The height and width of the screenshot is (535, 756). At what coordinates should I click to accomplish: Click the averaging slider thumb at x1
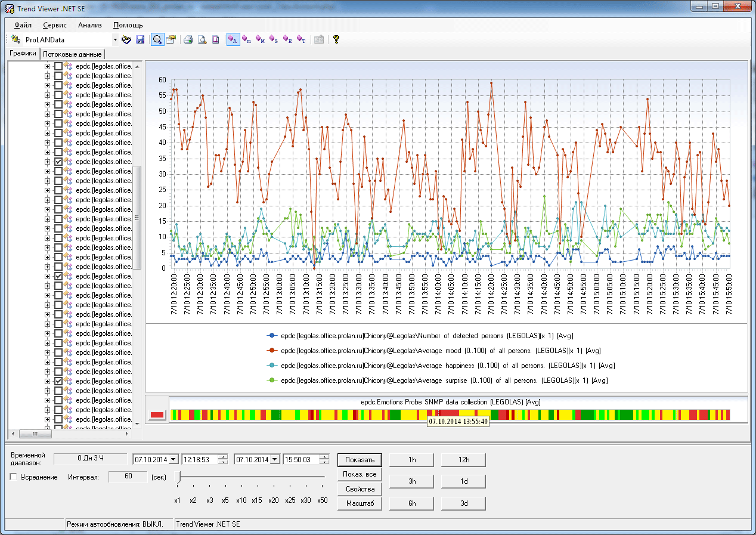pyautogui.click(x=177, y=477)
